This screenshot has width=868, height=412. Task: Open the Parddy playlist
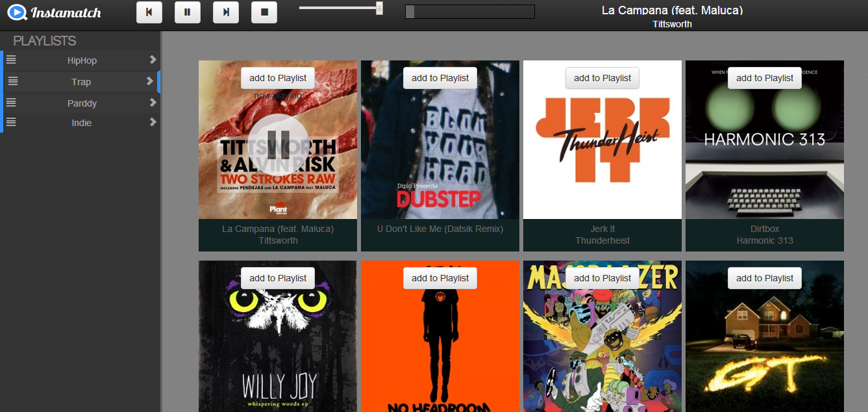(x=82, y=103)
